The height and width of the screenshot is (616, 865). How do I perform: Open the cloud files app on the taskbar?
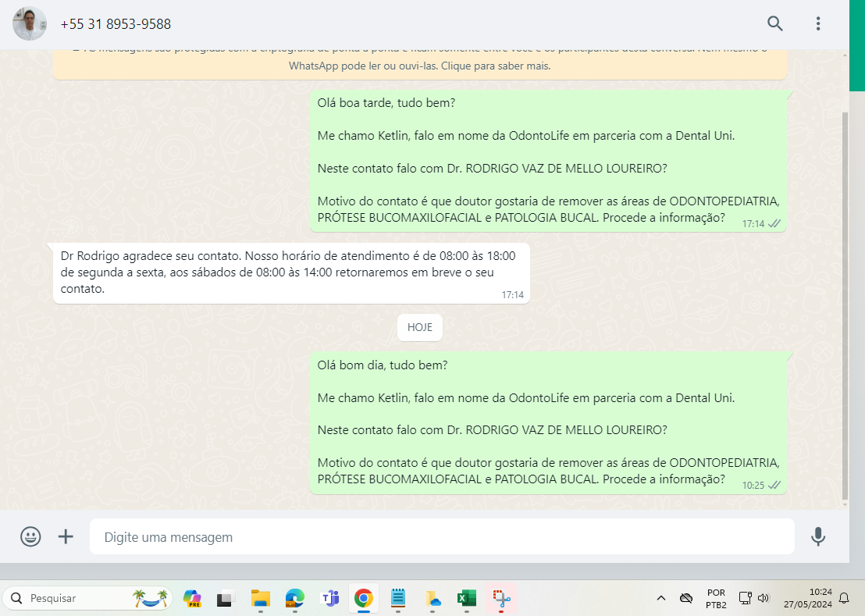[433, 598]
